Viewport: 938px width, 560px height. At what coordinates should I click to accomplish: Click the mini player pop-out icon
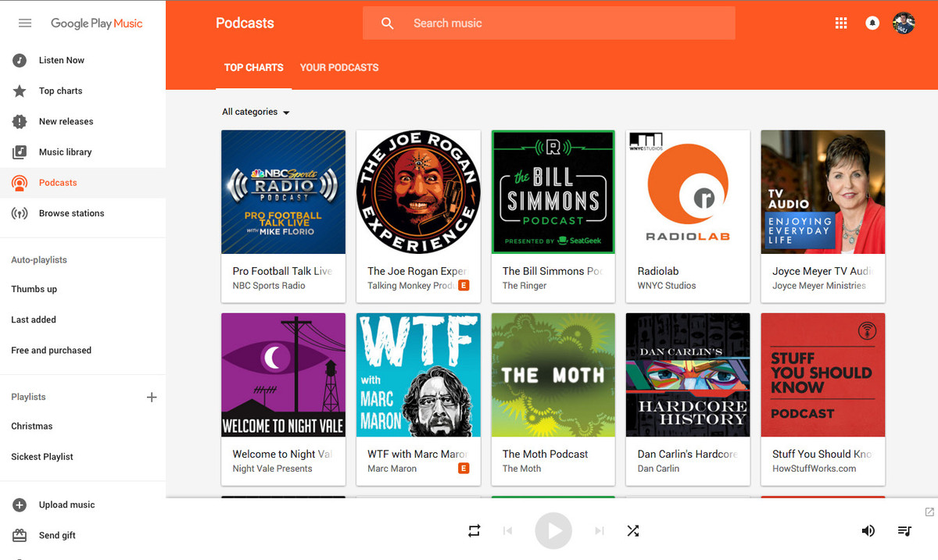coord(929,512)
